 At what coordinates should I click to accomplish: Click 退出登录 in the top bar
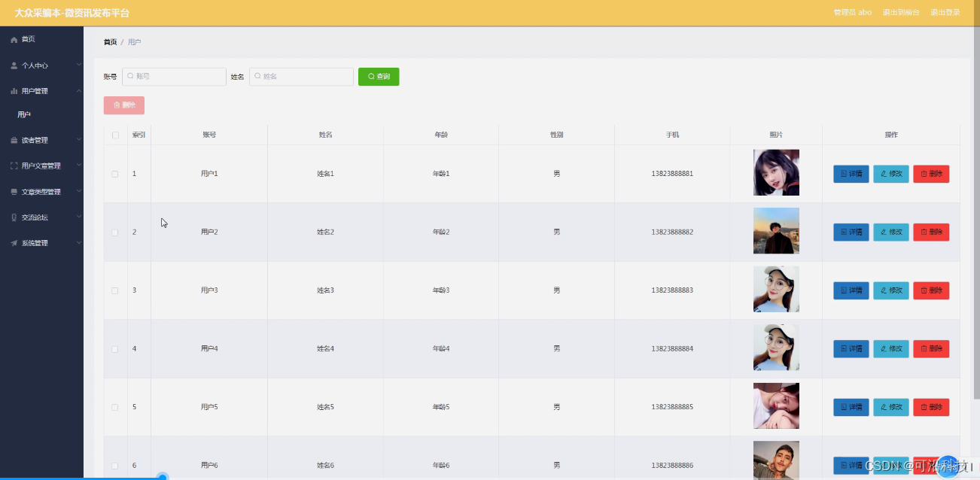(x=945, y=12)
